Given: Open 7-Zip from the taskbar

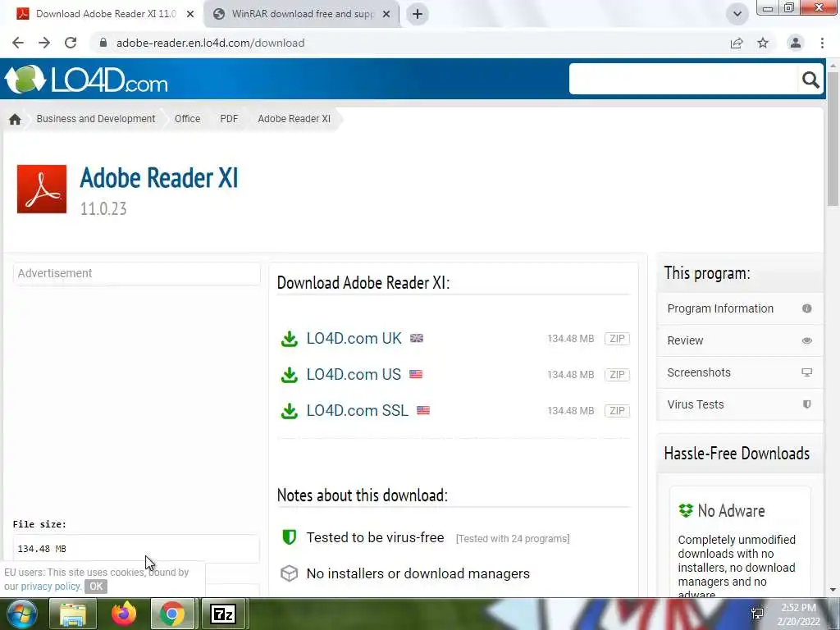Looking at the screenshot, I should [x=223, y=614].
